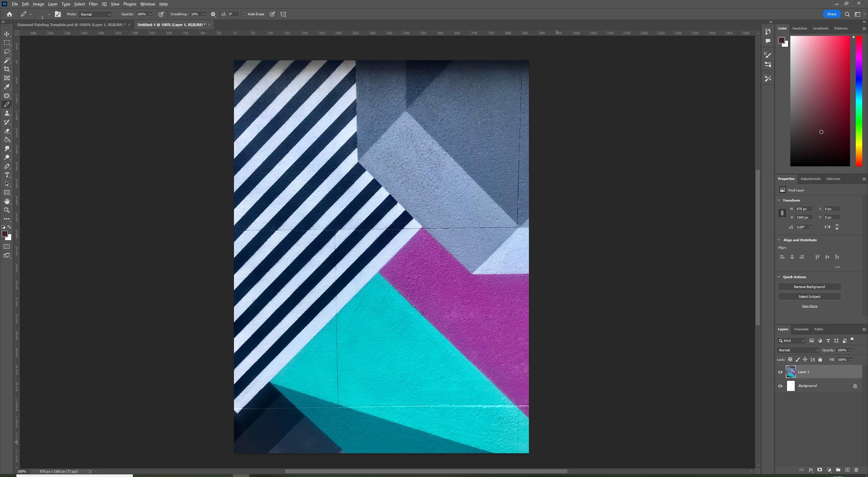Switch to Diamond Painting Template.psd document tab
Viewport: 868px width, 477px height.
pos(71,25)
